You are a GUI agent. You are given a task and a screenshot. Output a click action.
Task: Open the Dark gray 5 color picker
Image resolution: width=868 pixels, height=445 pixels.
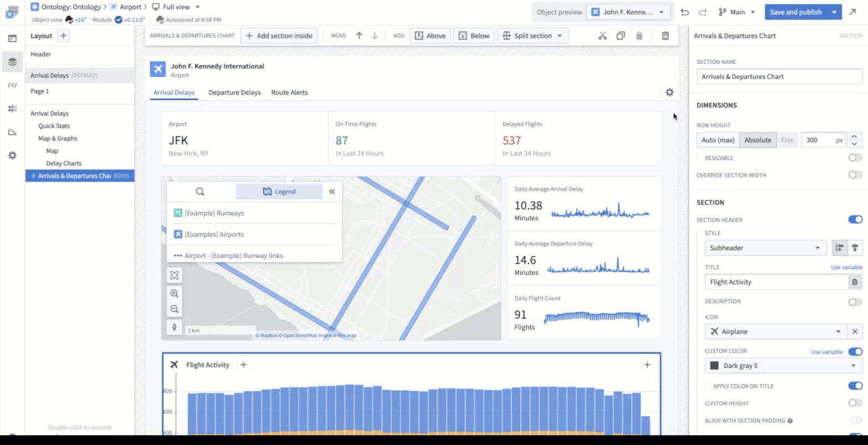[x=784, y=366]
